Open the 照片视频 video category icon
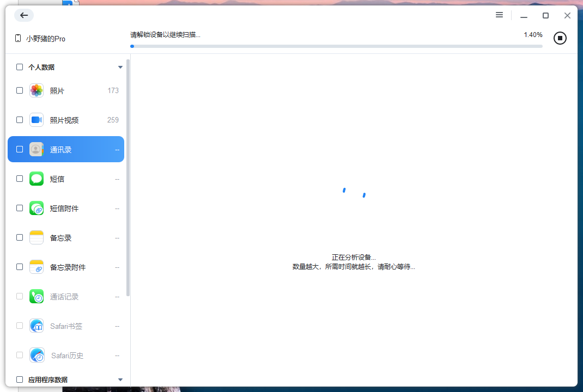This screenshot has width=583, height=392. pyautogui.click(x=36, y=119)
